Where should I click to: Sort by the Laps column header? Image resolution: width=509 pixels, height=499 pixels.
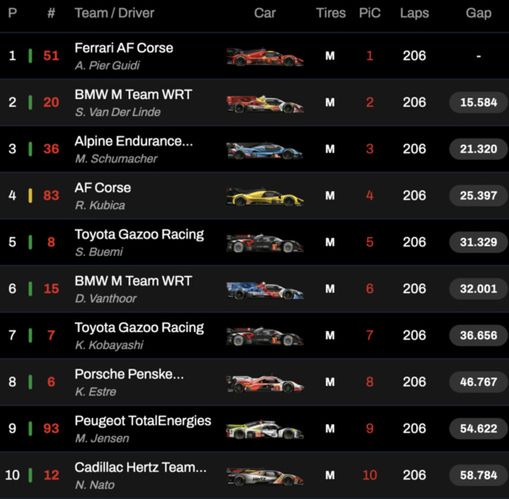(414, 13)
